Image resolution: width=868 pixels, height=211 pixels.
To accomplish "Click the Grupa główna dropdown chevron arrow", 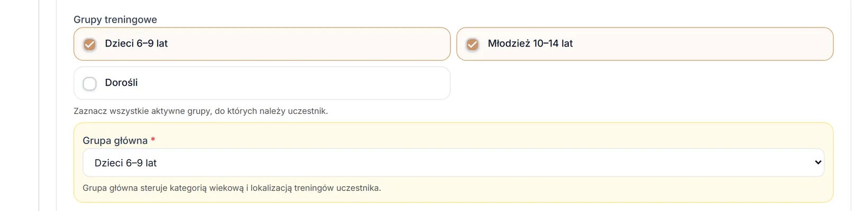I will (x=818, y=162).
